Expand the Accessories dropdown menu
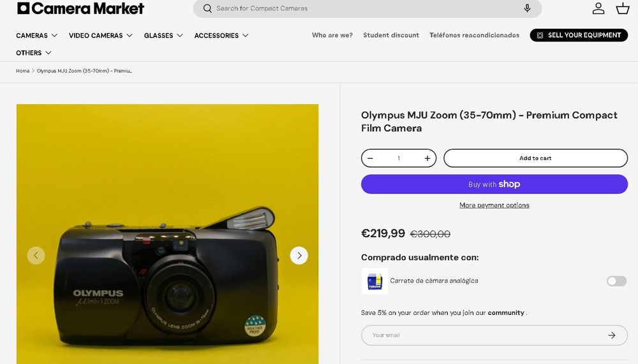Viewport: 638px width, 364px height. pos(221,36)
